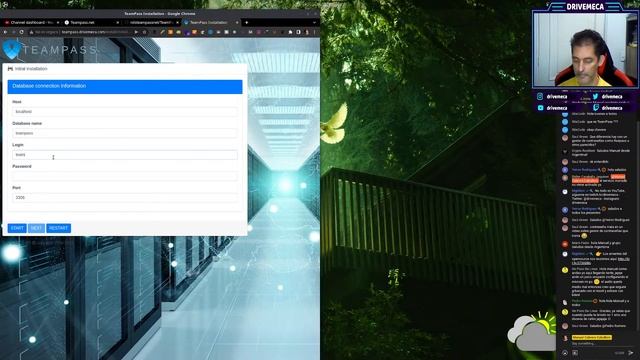Click into the Login field
This screenshot has height=360, width=640.
point(125,155)
